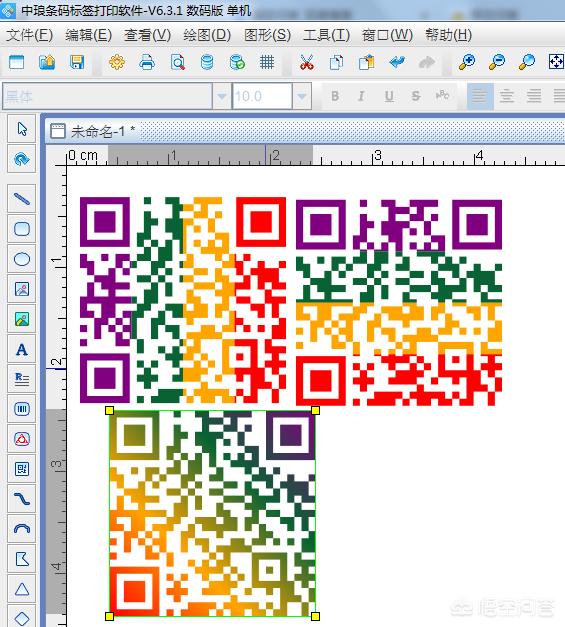565x627 pixels.
Task: Toggle Strikethrough formatting
Action: (415, 96)
